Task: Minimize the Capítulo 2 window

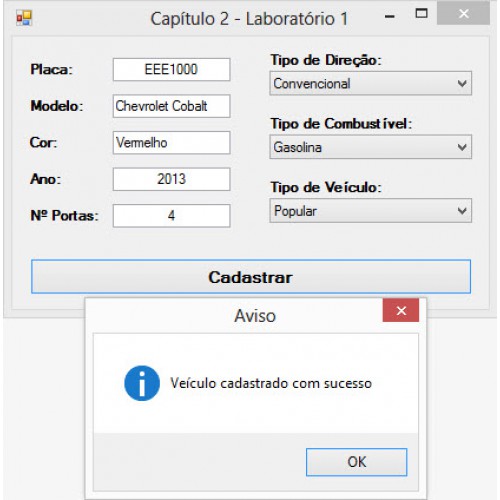Action: tap(390, 16)
